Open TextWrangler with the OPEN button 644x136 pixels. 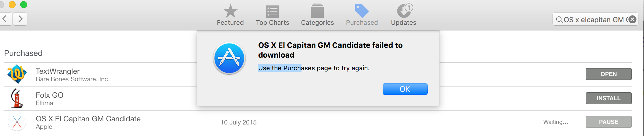pyautogui.click(x=608, y=74)
